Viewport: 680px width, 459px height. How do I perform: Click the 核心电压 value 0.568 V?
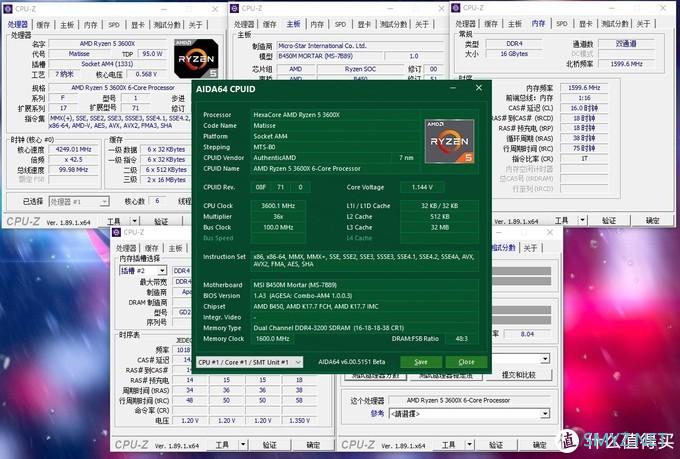(x=146, y=74)
